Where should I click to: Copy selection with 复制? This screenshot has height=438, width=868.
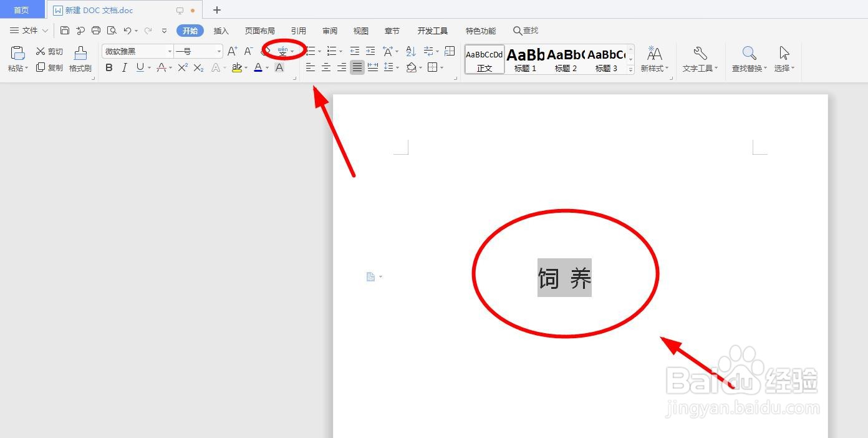(49, 67)
